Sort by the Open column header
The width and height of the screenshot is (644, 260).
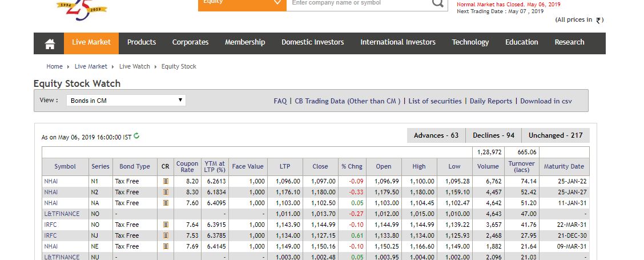[x=384, y=167]
